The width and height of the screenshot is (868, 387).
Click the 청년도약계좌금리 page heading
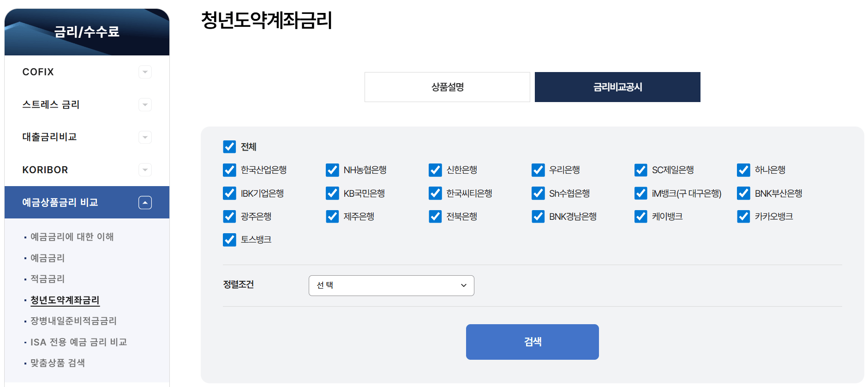click(x=267, y=20)
